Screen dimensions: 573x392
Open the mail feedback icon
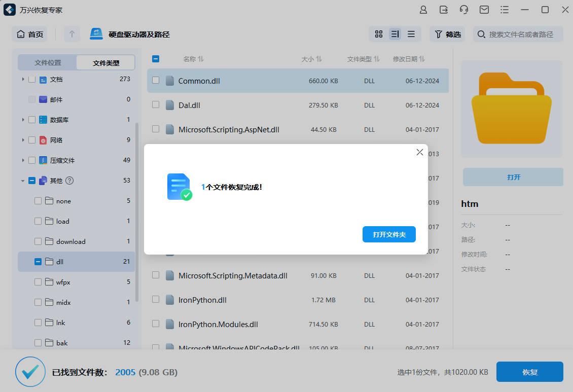click(x=484, y=10)
